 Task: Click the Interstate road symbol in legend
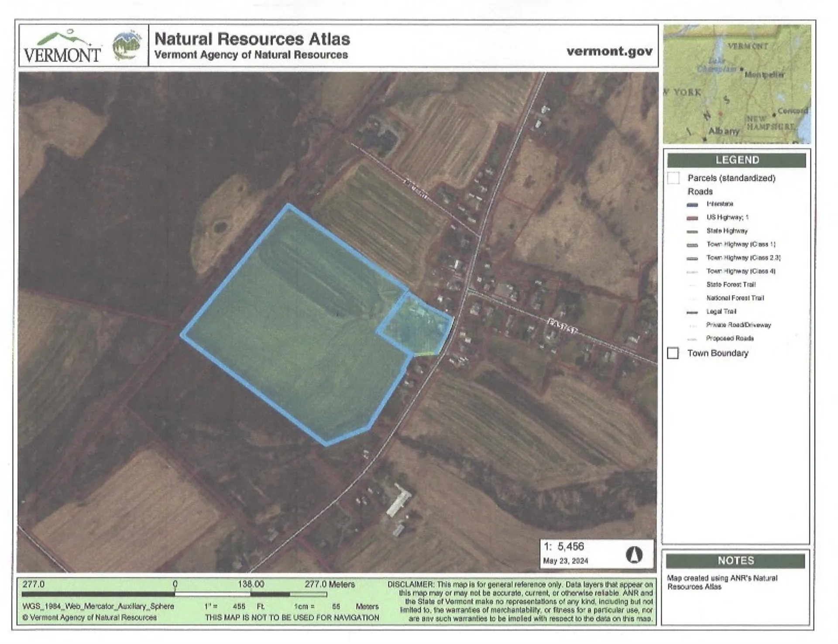coord(692,204)
